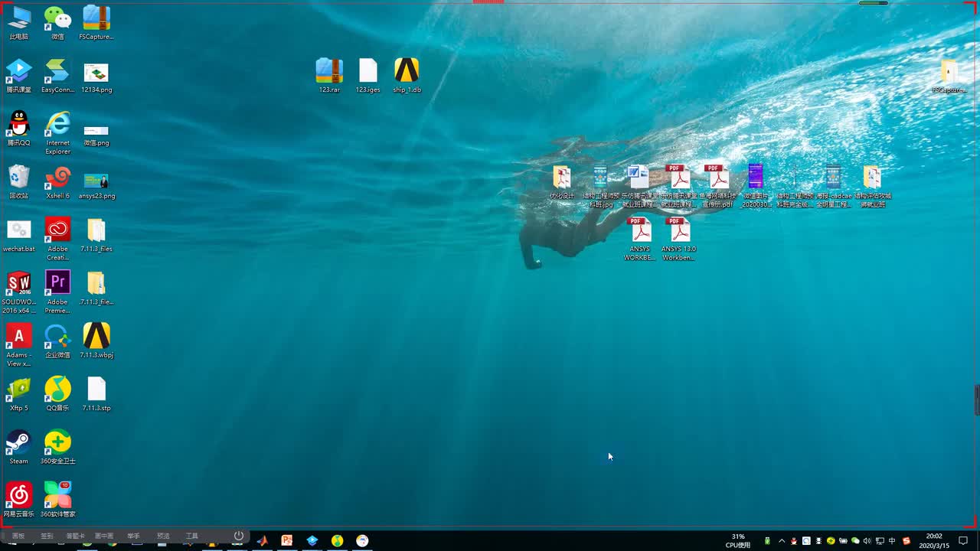The image size is (980, 551).
Task: Launch the Adams - View shortcut
Action: click(x=19, y=344)
